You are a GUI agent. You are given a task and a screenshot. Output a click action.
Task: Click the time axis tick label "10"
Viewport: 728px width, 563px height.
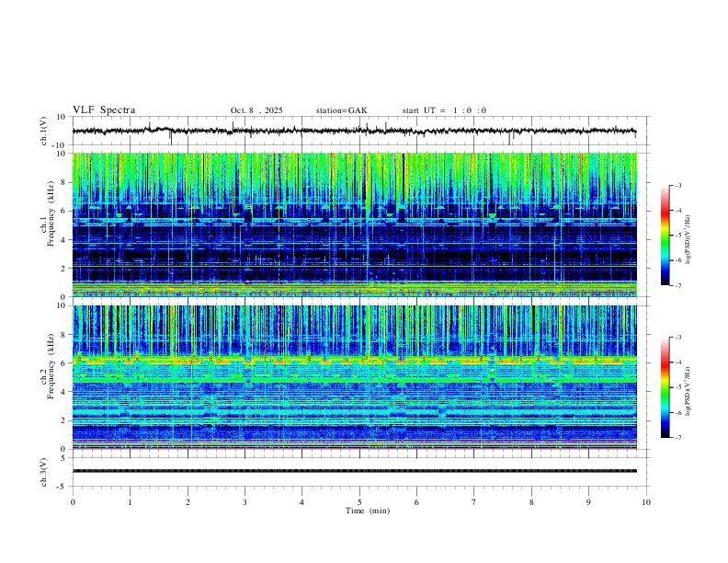click(646, 502)
